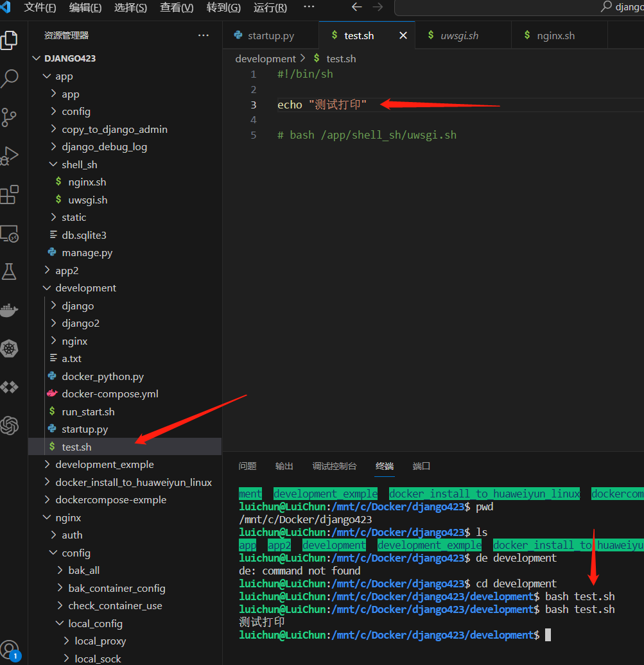Open the Run and Debug view

pyautogui.click(x=9, y=156)
